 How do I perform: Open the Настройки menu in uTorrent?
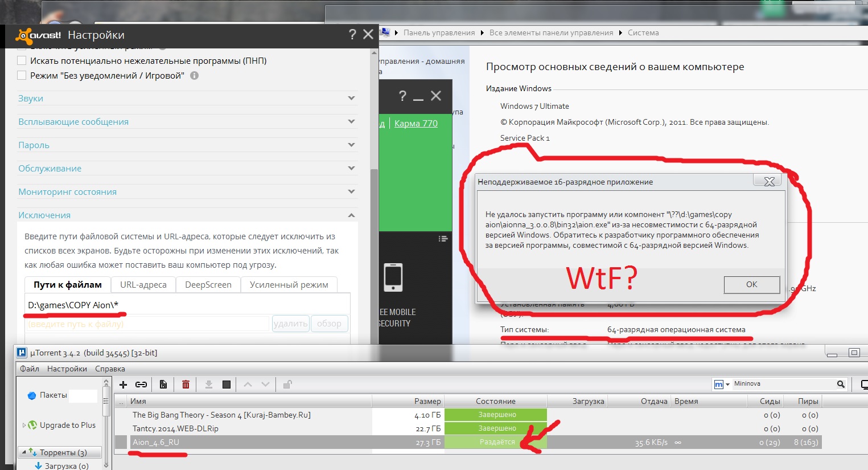[x=67, y=369]
